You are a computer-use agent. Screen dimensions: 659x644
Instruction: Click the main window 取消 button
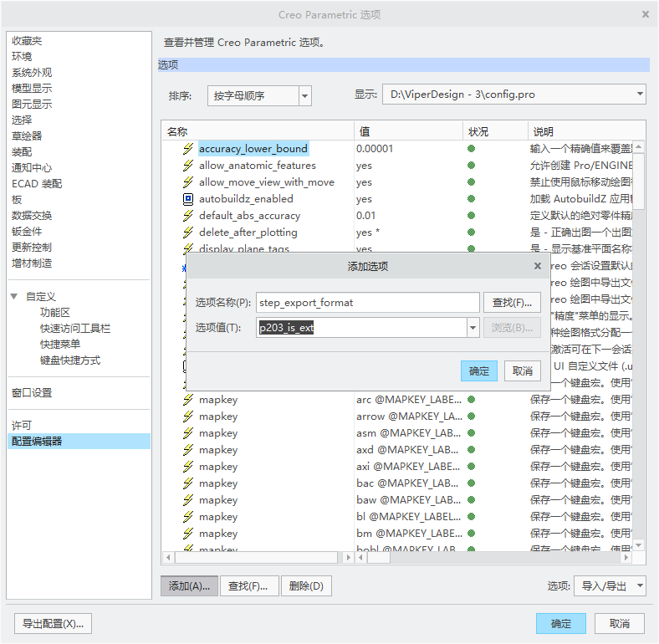(620, 623)
